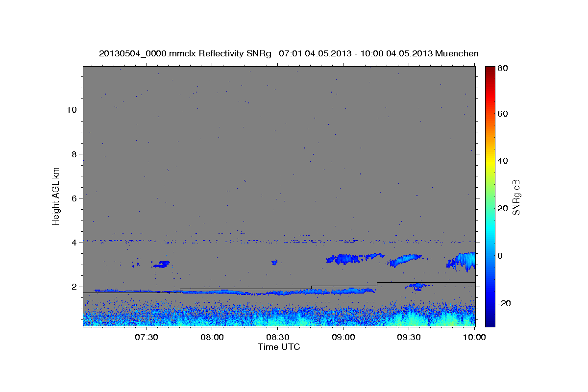Click the cloud echo at 3 km near 09:00
Image resolution: width=588 pixels, height=392 pixels.
click(x=345, y=259)
